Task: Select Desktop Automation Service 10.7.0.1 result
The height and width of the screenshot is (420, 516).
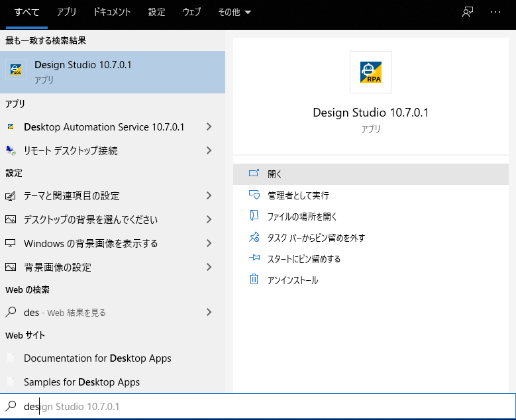Action: (113, 127)
